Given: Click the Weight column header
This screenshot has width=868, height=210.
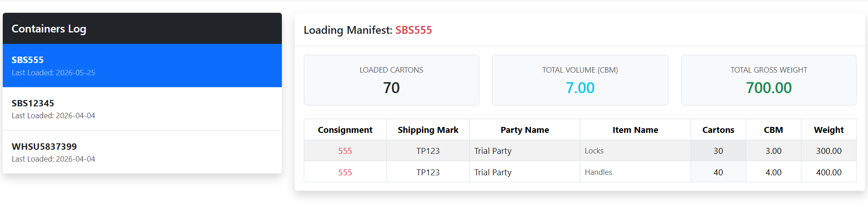Looking at the screenshot, I should tap(829, 130).
